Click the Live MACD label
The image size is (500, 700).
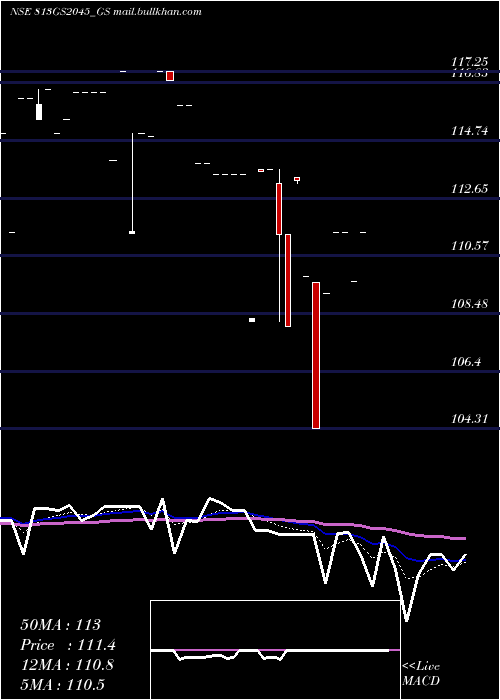coord(421,673)
